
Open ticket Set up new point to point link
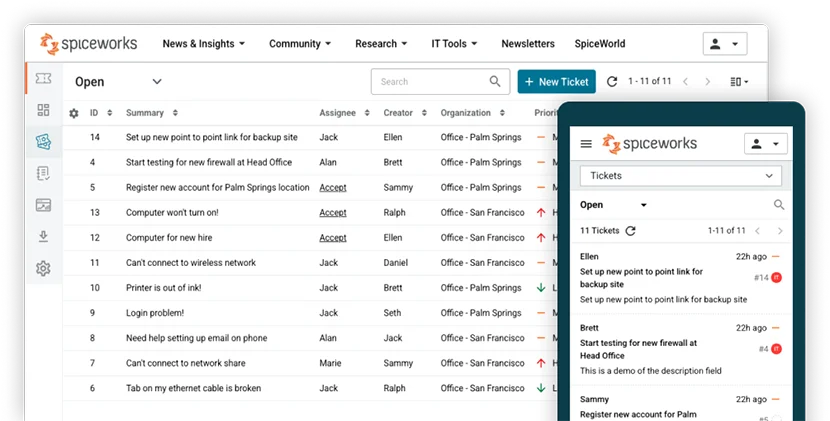[x=212, y=137]
